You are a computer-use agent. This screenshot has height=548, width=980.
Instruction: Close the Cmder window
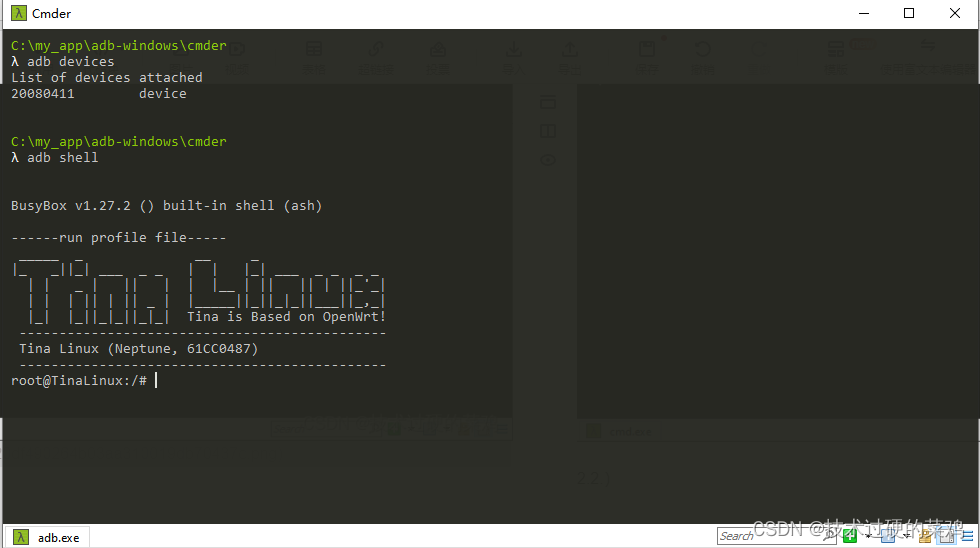[955, 14]
